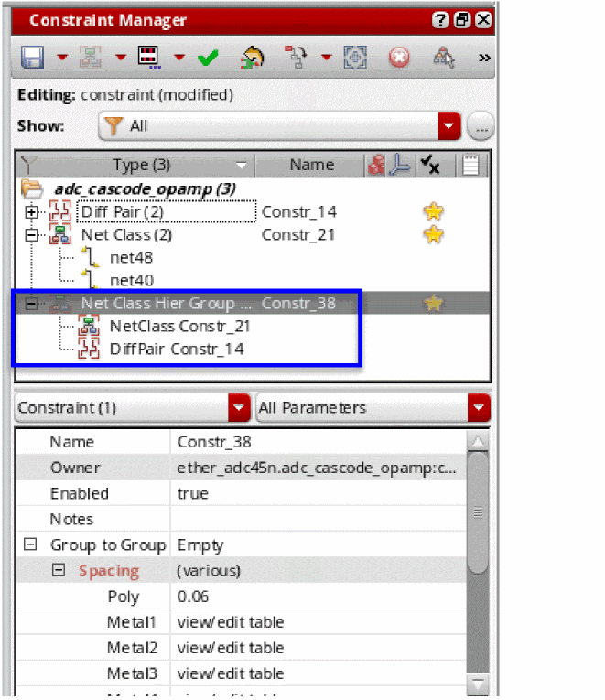The image size is (605, 700).
Task: Select the Net Class (2) row
Action: tap(126, 235)
